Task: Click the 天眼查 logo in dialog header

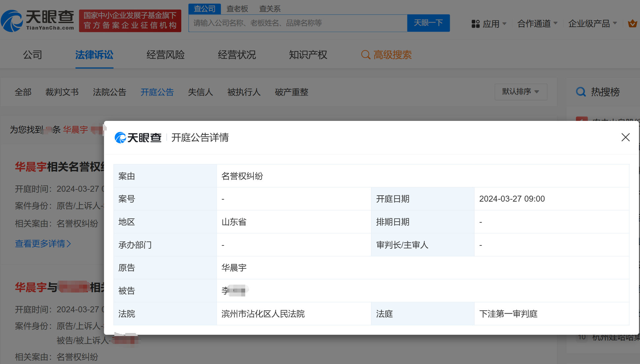Action: coord(138,137)
